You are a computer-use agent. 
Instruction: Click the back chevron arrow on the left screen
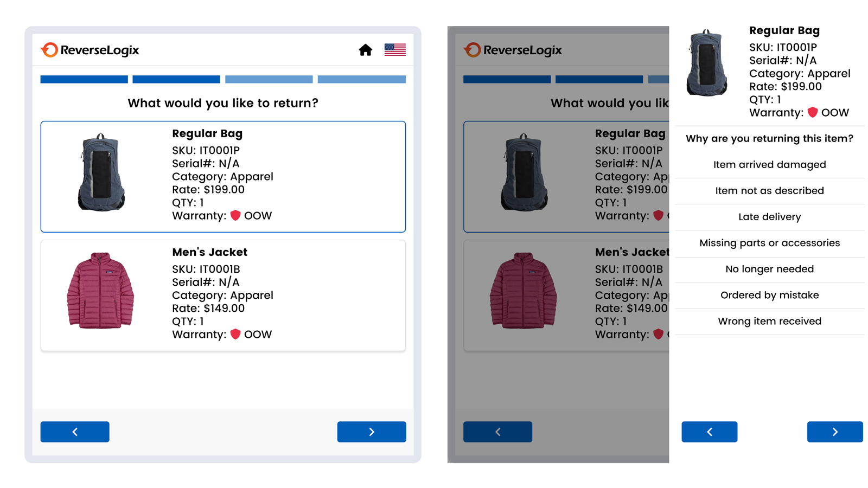pyautogui.click(x=74, y=432)
